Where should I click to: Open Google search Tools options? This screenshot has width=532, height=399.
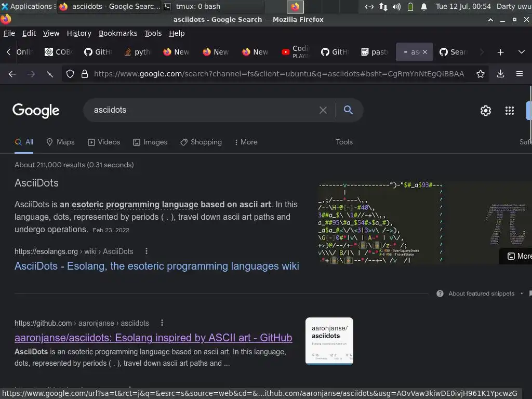[344, 142]
